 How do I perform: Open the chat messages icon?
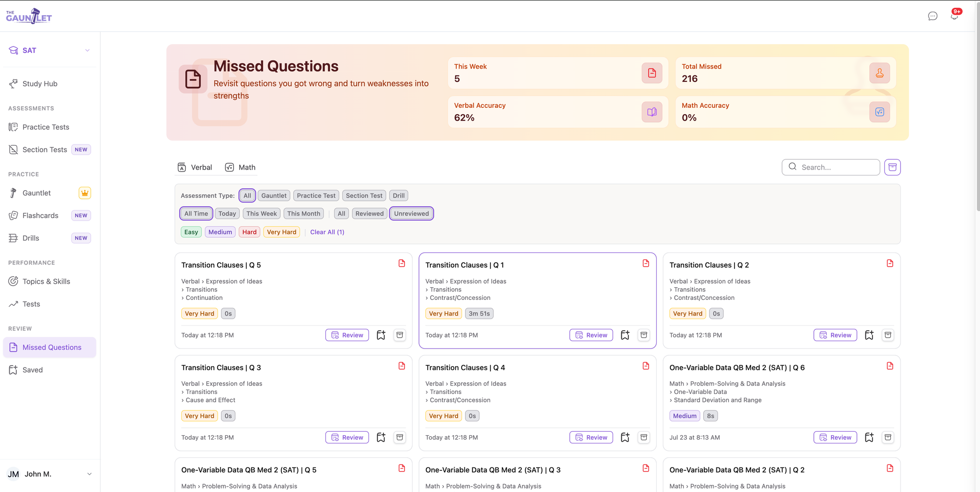(x=932, y=16)
